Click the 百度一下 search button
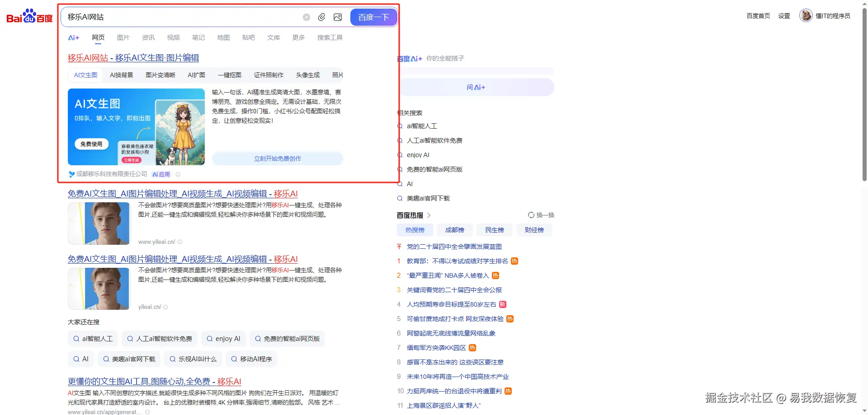Image resolution: width=868 pixels, height=415 pixels. point(374,17)
